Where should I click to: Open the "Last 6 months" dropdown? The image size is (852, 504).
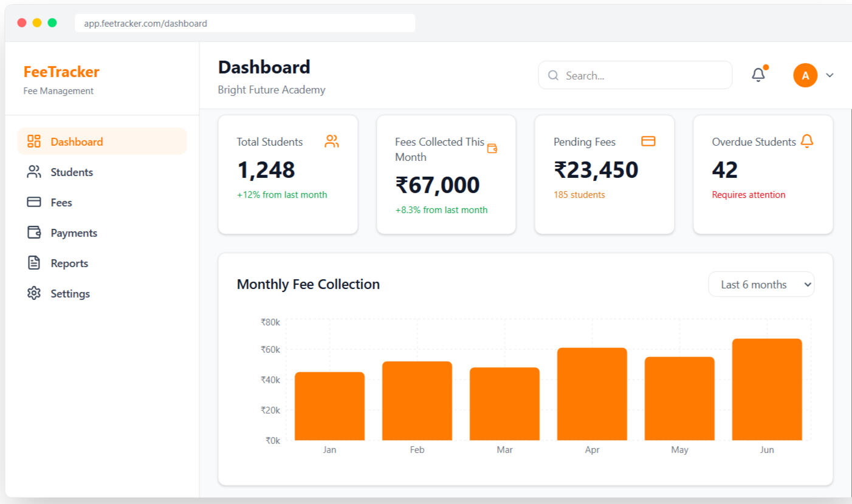[x=761, y=284]
